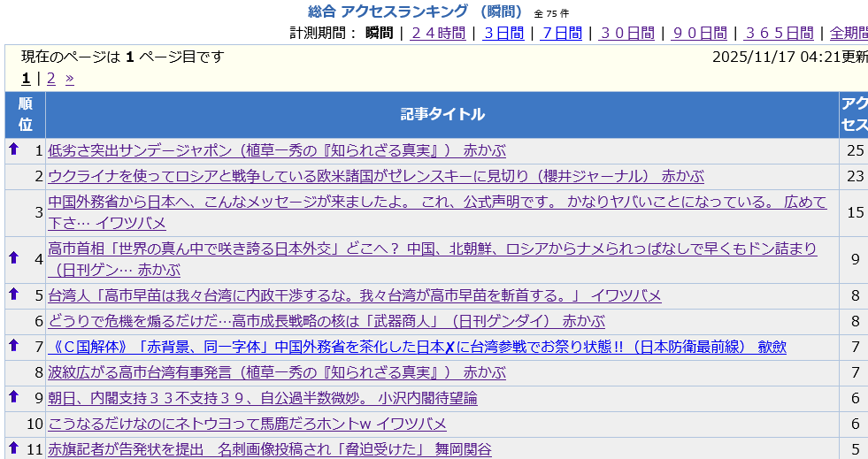Select the 30日間 ranking period
This screenshot has width=868, height=459.
coord(626,34)
